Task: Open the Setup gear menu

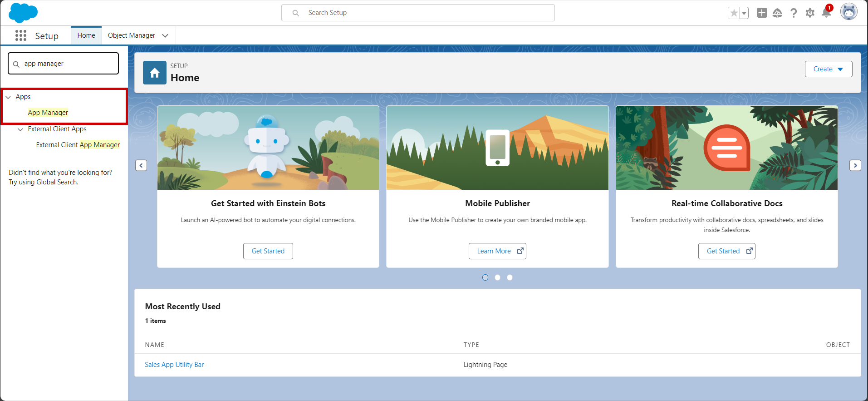Action: [810, 13]
